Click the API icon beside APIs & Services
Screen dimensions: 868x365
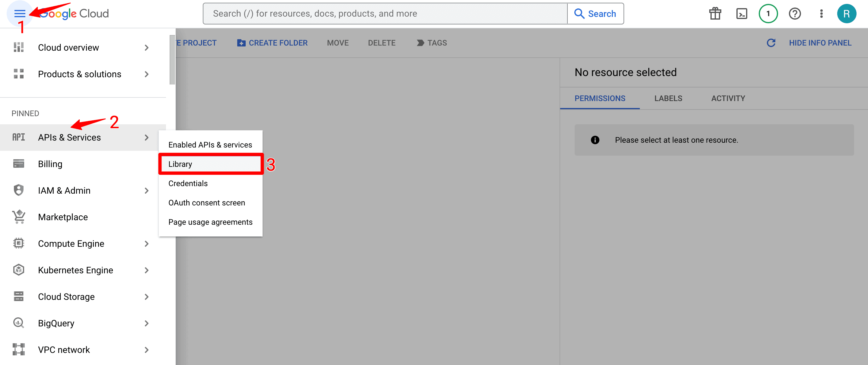18,137
